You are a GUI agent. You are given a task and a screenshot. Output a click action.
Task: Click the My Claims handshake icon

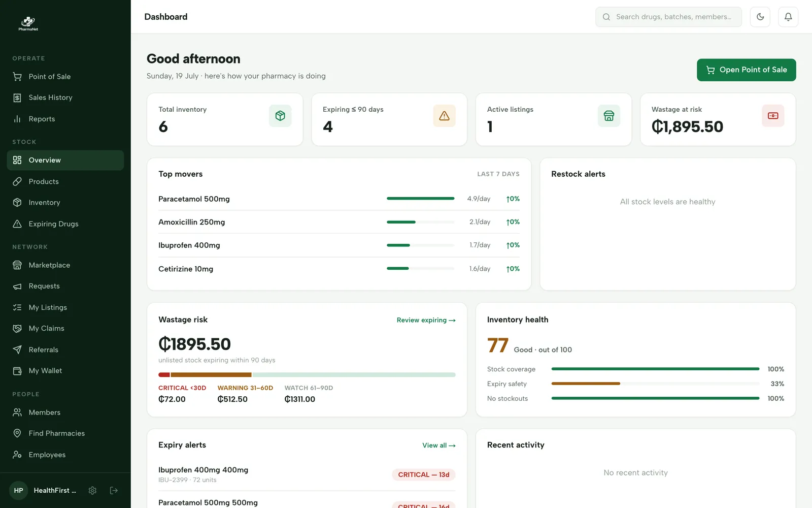pos(17,328)
